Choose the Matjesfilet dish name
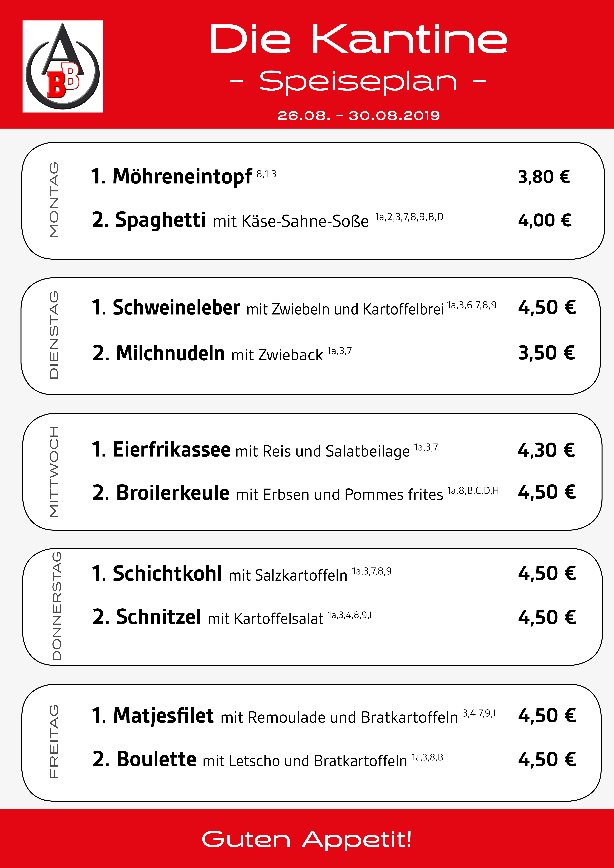This screenshot has width=614, height=868. [163, 716]
